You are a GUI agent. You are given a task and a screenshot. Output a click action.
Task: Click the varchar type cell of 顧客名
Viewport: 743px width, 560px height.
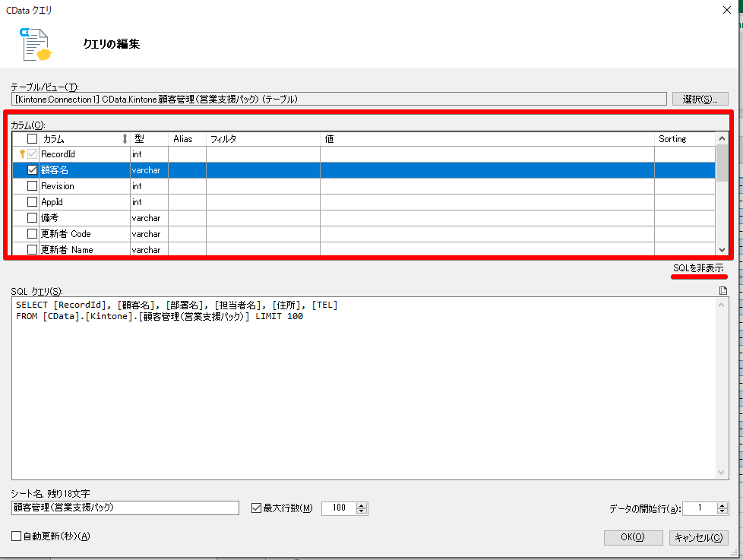(x=149, y=170)
